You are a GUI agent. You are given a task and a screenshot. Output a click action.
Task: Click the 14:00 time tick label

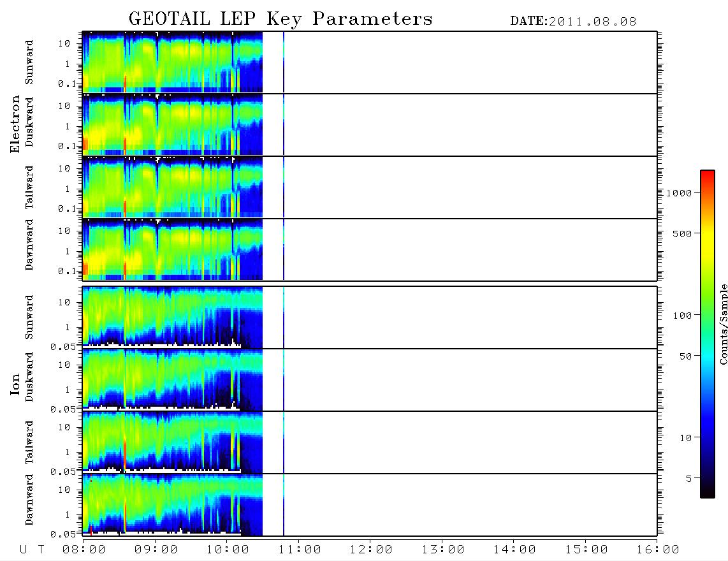[514, 550]
